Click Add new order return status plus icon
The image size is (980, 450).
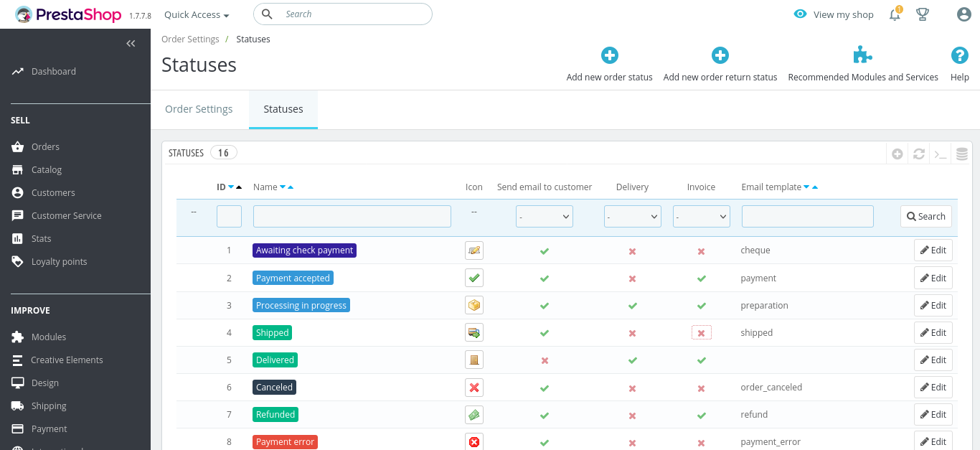720,55
